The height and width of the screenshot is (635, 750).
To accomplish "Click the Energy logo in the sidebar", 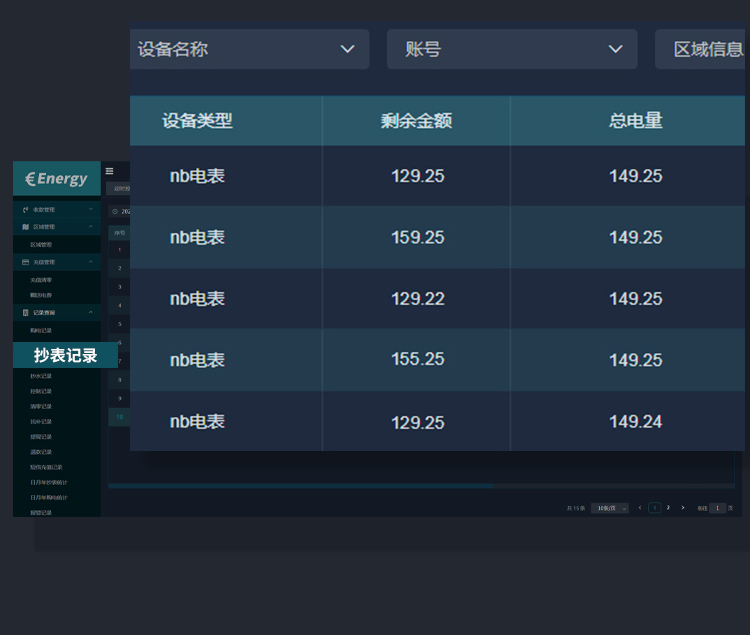I will (x=57, y=179).
